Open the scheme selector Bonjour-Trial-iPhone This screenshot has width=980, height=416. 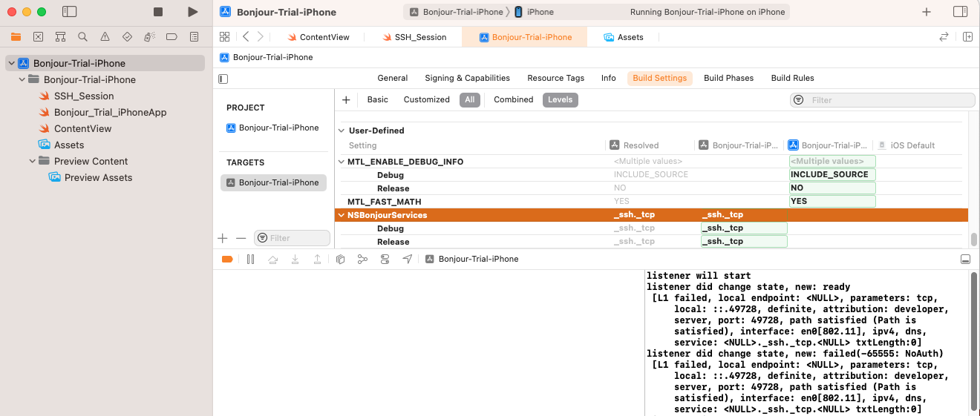456,12
